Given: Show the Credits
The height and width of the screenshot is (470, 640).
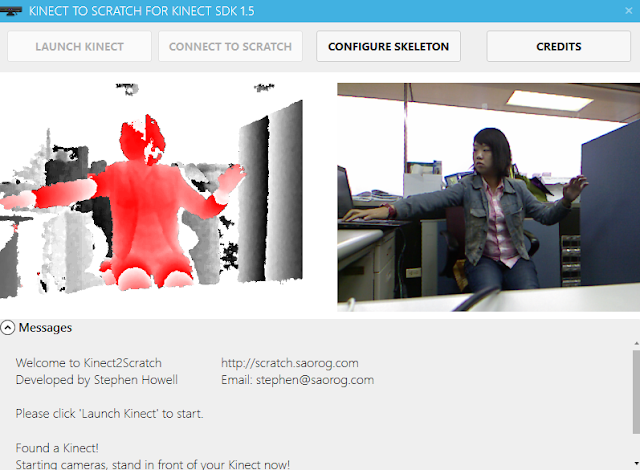Looking at the screenshot, I should (x=558, y=47).
